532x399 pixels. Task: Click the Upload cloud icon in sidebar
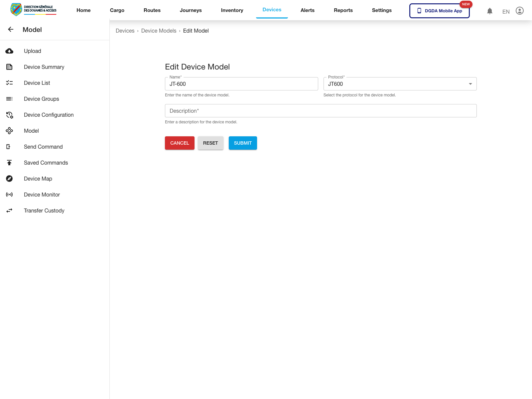9,51
